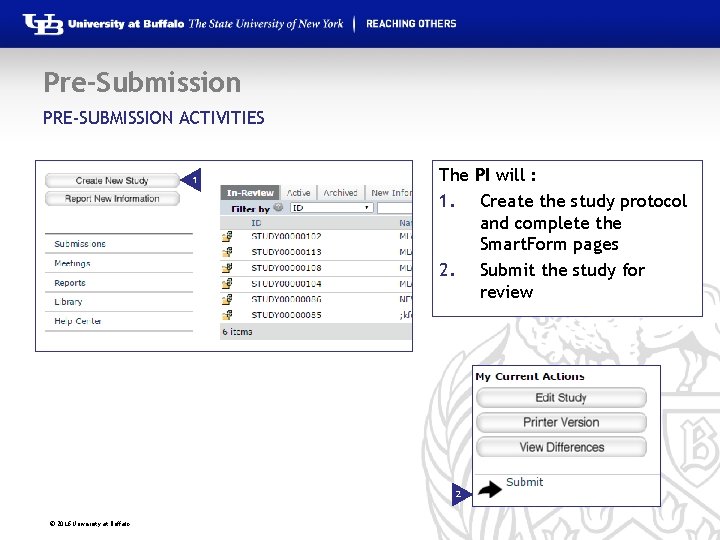Click the Printer Version button
The width and height of the screenshot is (720, 540).
coord(561,422)
